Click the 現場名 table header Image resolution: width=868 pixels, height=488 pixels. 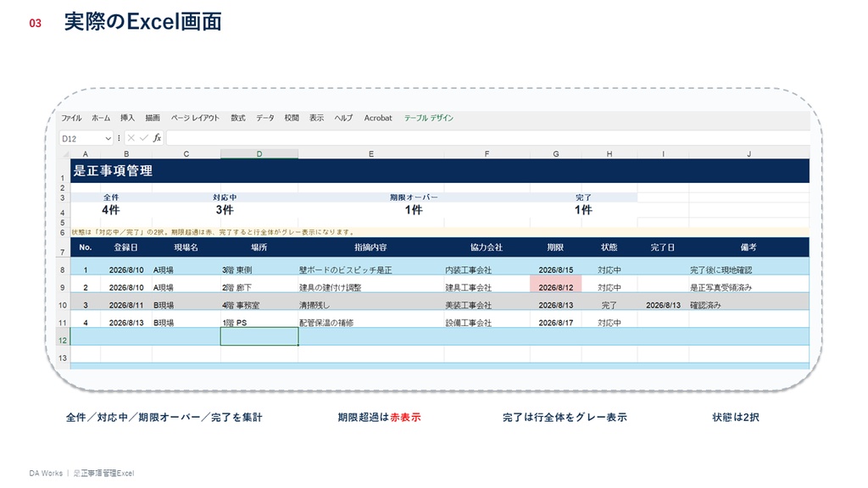[x=186, y=247]
